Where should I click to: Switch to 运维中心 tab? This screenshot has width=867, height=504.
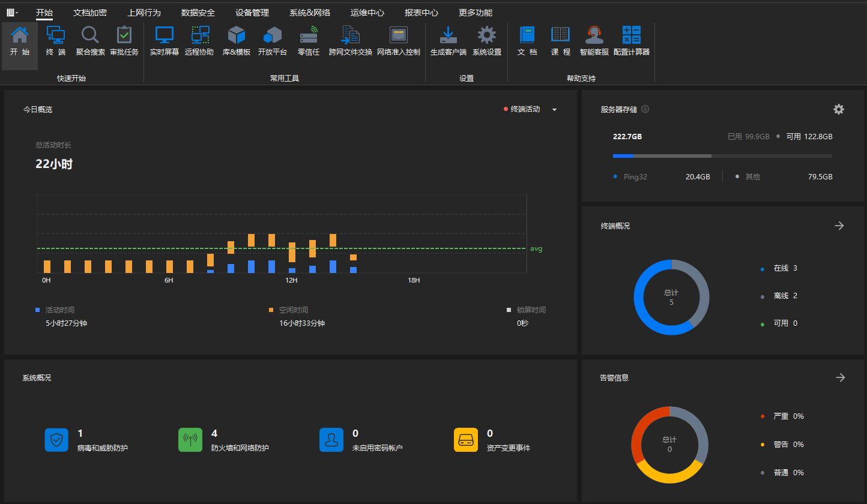pos(367,13)
